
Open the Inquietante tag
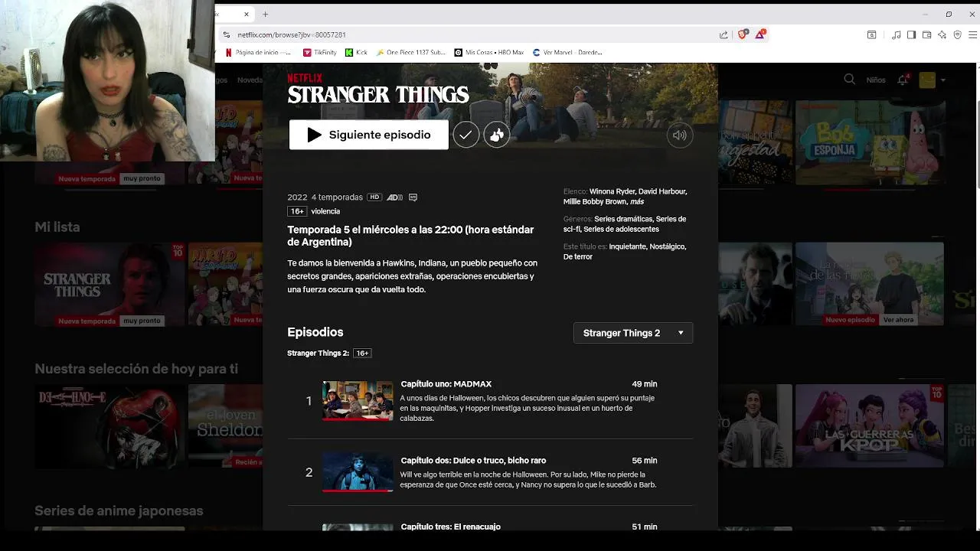628,246
